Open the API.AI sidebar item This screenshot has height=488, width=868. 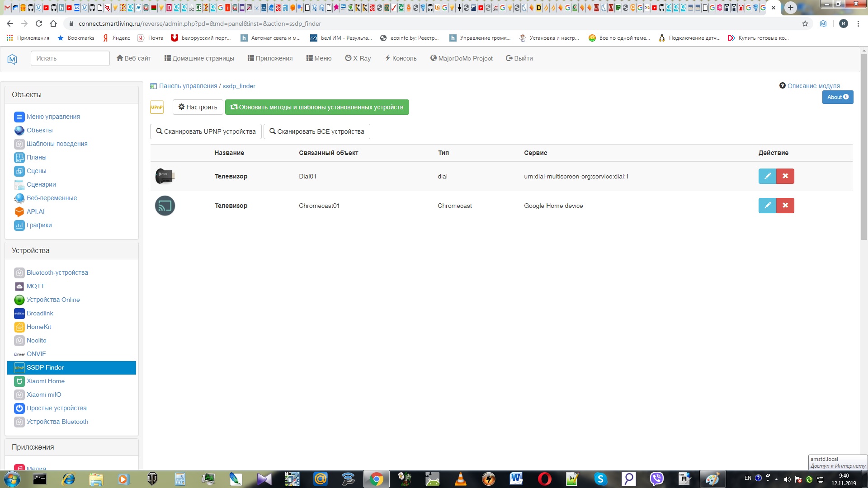[x=35, y=211]
